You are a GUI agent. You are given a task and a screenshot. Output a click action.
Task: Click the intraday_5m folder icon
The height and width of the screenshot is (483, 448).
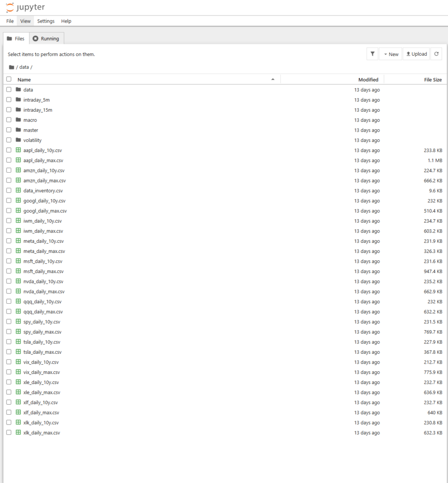(18, 100)
